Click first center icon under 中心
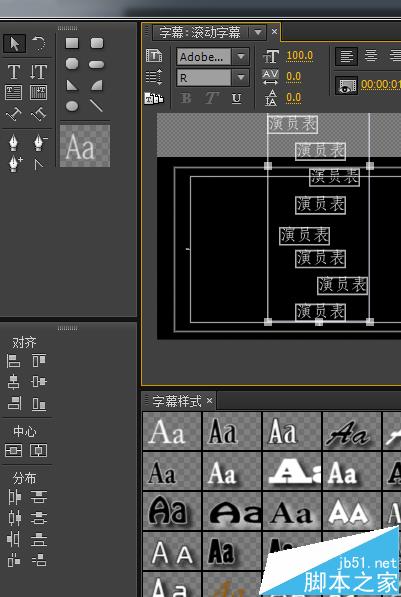401x597 pixels. coord(13,451)
